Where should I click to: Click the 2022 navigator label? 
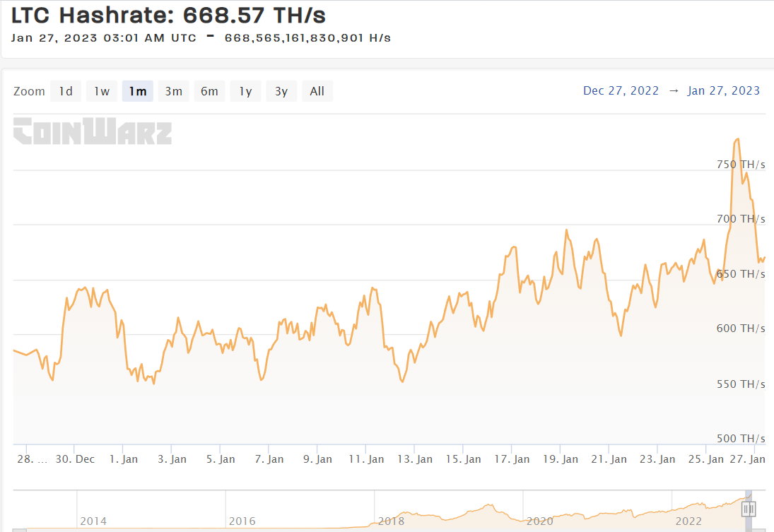(x=688, y=521)
